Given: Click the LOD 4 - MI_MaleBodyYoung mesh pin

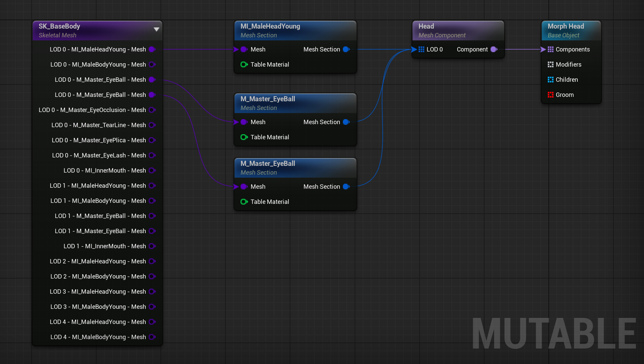Looking at the screenshot, I should coord(152,337).
